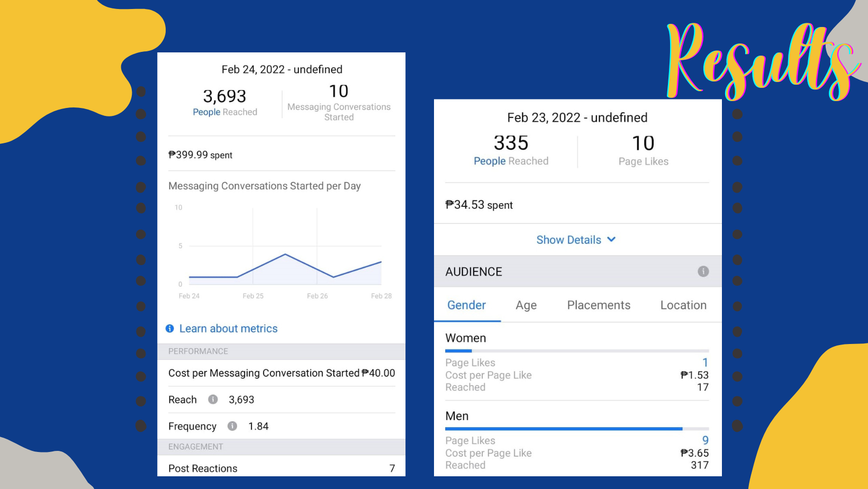This screenshot has height=489, width=868.
Task: Switch to the Location tab
Action: point(683,305)
